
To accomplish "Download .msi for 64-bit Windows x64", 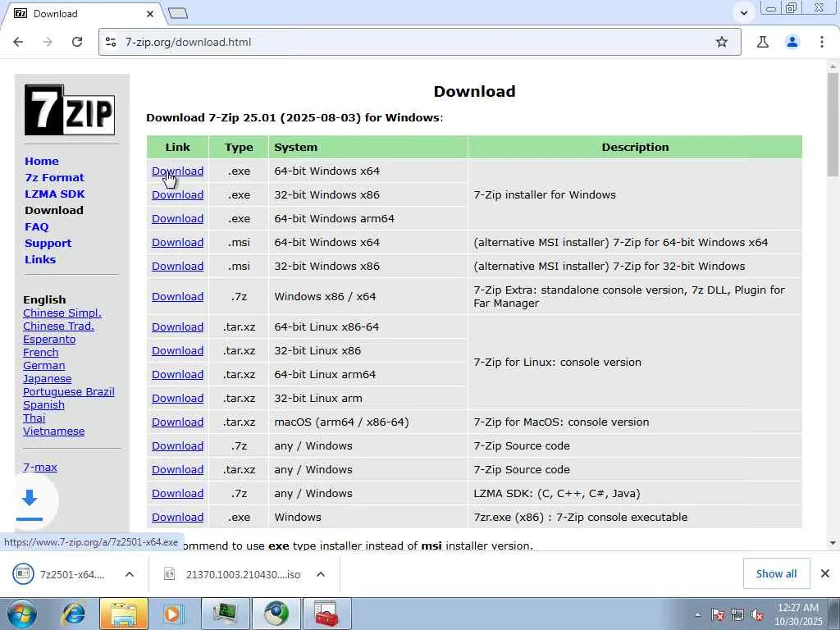I will click(x=177, y=242).
